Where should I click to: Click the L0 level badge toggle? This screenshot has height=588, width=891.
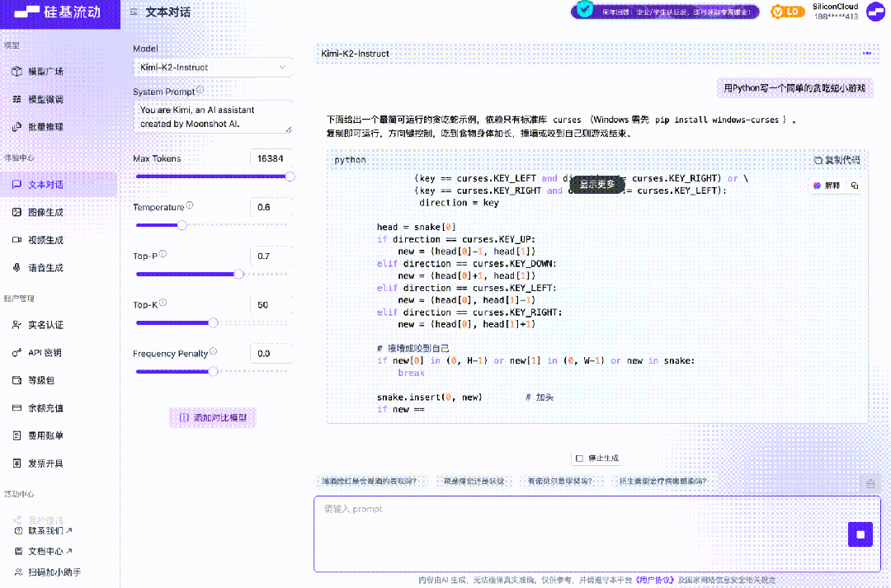click(x=787, y=12)
